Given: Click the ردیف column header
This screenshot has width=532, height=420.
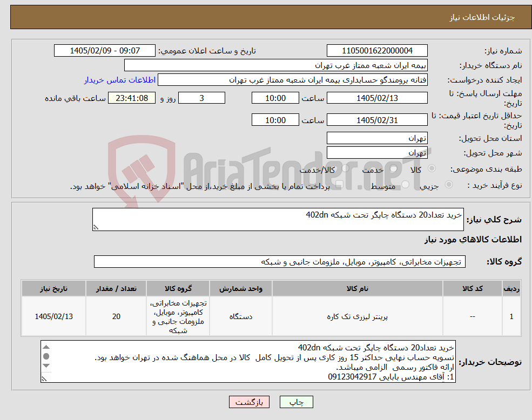Looking at the screenshot, I should pos(511,288).
